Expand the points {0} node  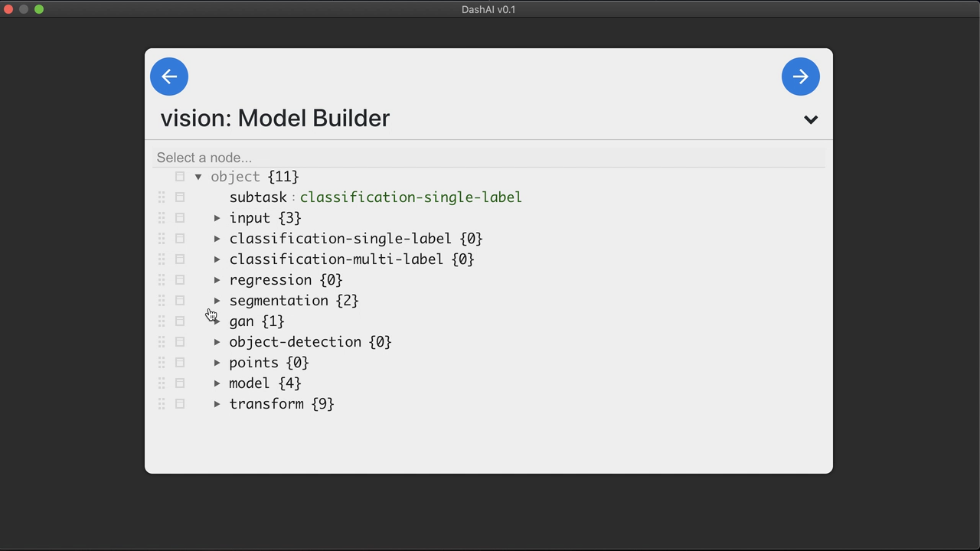(x=217, y=363)
